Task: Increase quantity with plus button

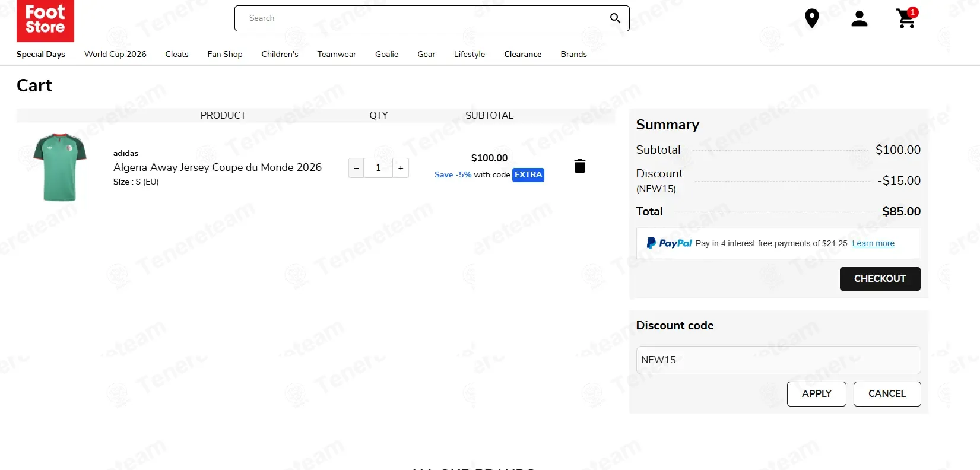Action: coord(401,168)
